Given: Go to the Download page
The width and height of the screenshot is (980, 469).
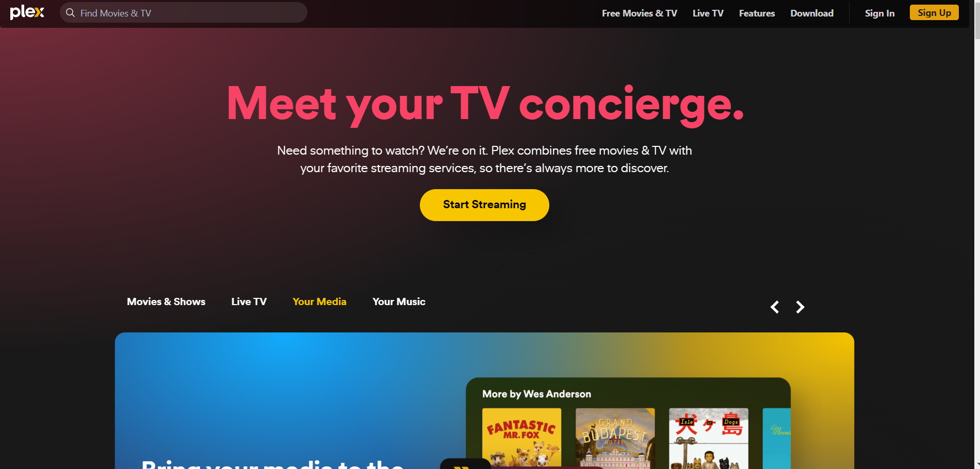Looking at the screenshot, I should tap(812, 13).
